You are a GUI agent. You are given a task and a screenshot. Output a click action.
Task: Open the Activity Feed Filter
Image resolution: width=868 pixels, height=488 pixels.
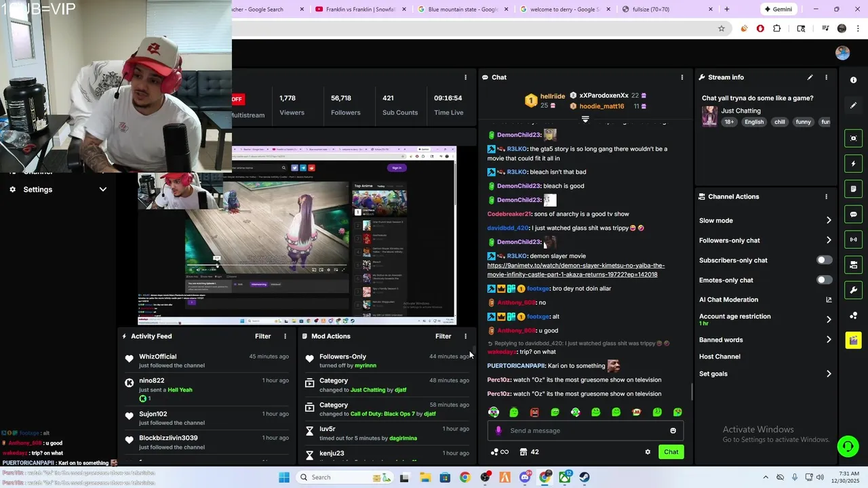pos(262,336)
